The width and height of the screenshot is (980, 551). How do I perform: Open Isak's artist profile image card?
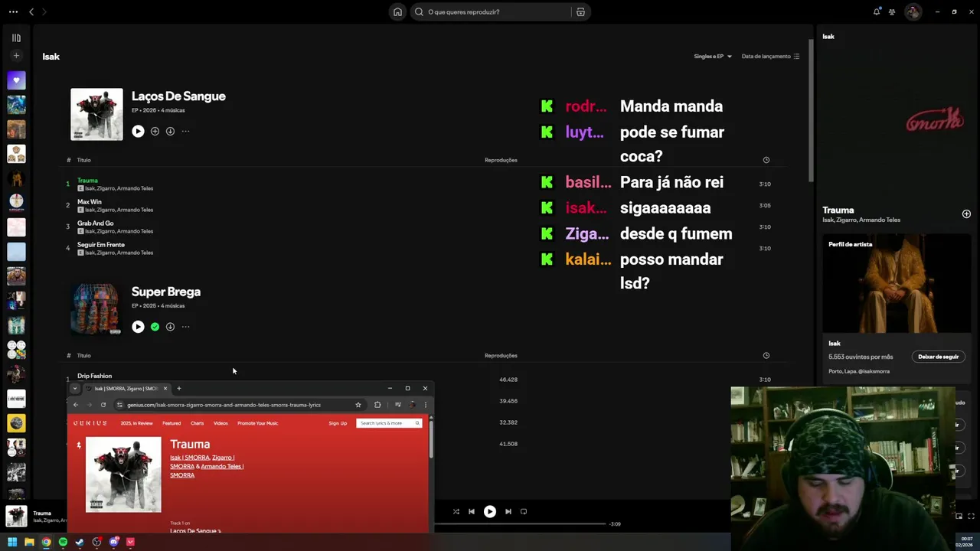coord(897,283)
